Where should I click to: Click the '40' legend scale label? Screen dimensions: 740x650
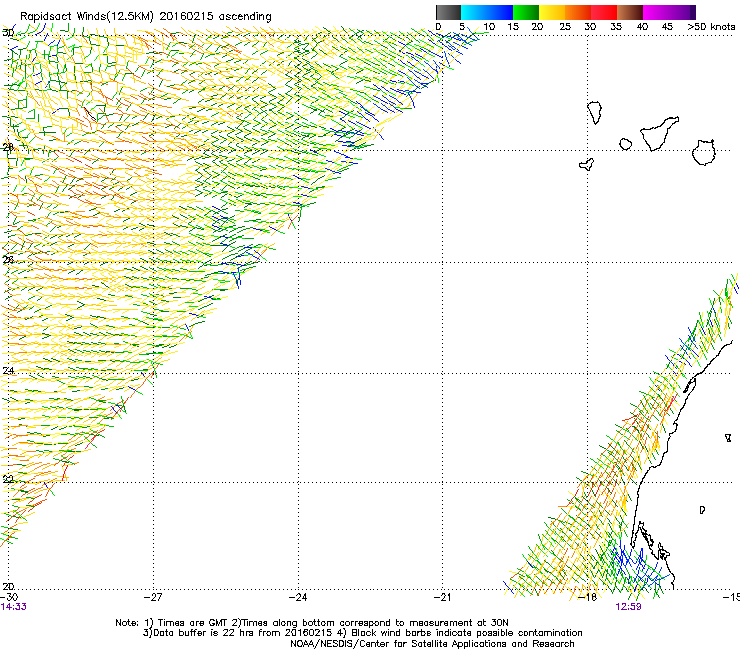click(x=642, y=27)
